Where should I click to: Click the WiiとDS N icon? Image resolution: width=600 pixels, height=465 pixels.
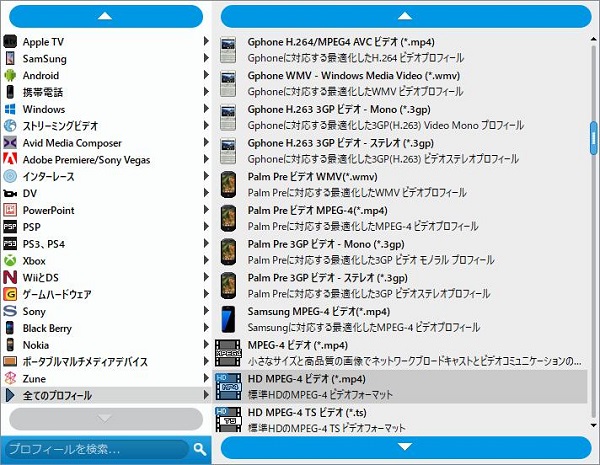[10, 277]
